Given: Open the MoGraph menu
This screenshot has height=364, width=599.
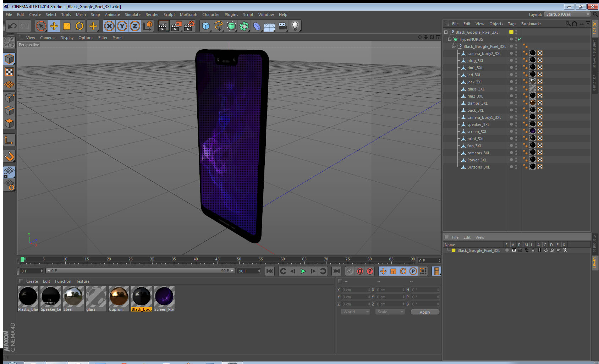Looking at the screenshot, I should pos(188,15).
